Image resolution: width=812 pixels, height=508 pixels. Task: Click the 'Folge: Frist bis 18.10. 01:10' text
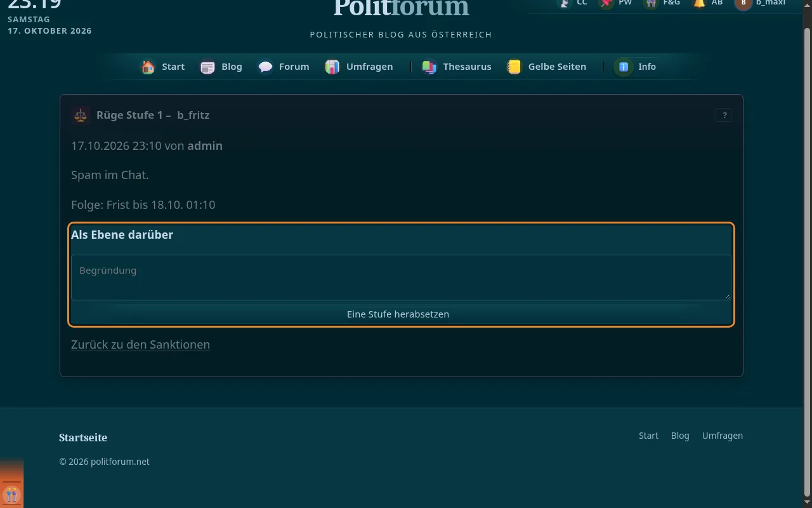tap(143, 205)
